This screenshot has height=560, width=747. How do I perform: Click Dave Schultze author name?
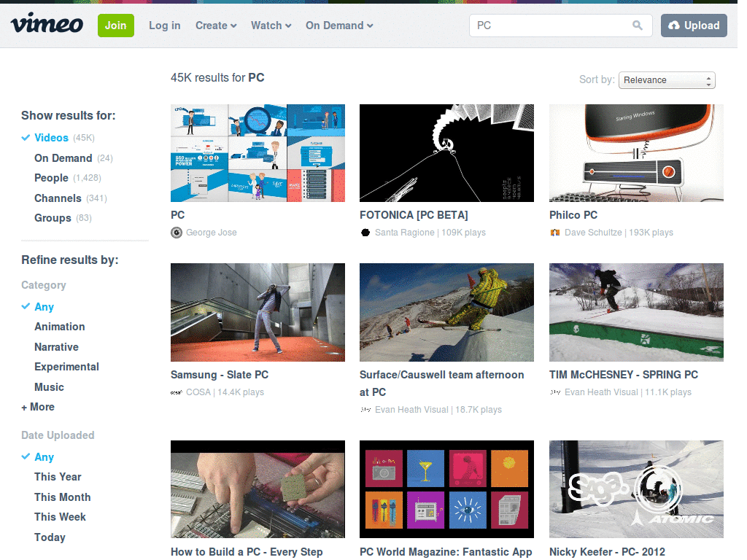point(593,233)
